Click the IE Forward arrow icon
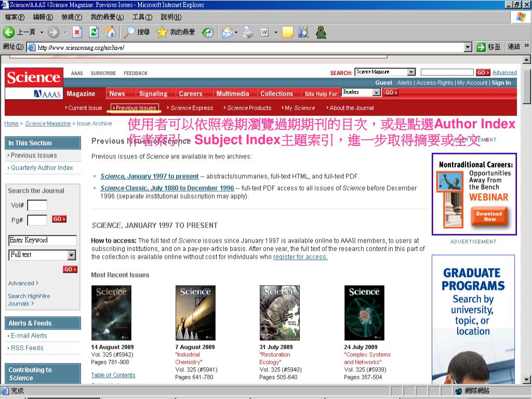This screenshot has width=532, height=399. (x=54, y=33)
